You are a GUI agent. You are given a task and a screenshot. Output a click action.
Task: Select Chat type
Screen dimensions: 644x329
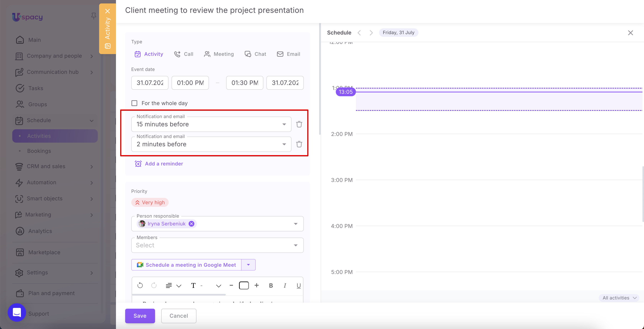tap(255, 54)
